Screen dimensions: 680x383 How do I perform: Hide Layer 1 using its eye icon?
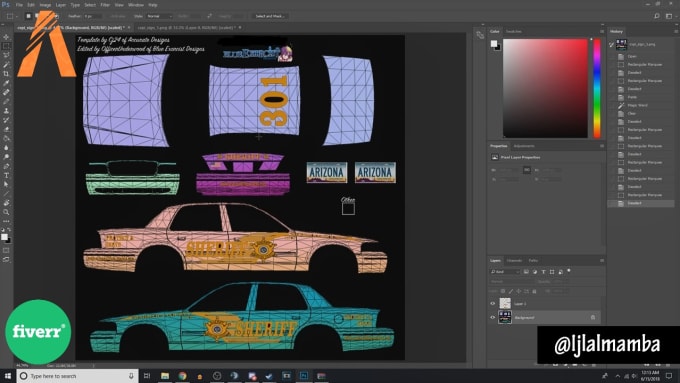tap(493, 304)
